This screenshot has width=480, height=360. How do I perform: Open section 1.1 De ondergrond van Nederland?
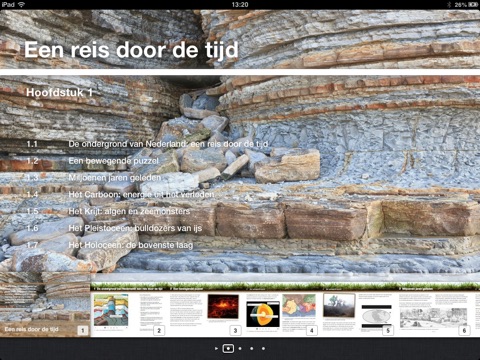147,144
